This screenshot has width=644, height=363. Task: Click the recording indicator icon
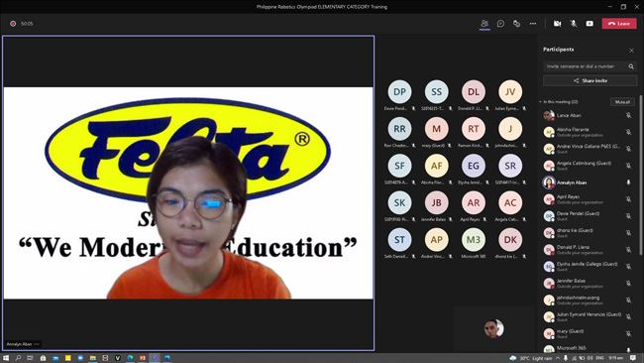click(13, 24)
